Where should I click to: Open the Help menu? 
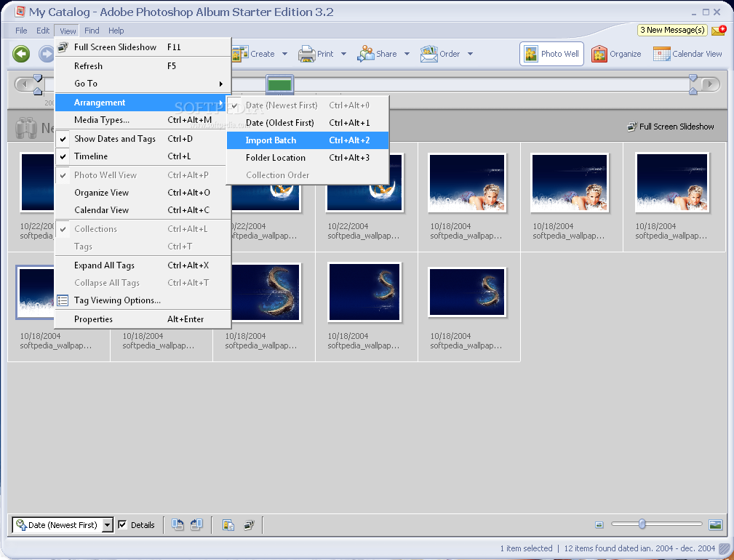(x=116, y=31)
